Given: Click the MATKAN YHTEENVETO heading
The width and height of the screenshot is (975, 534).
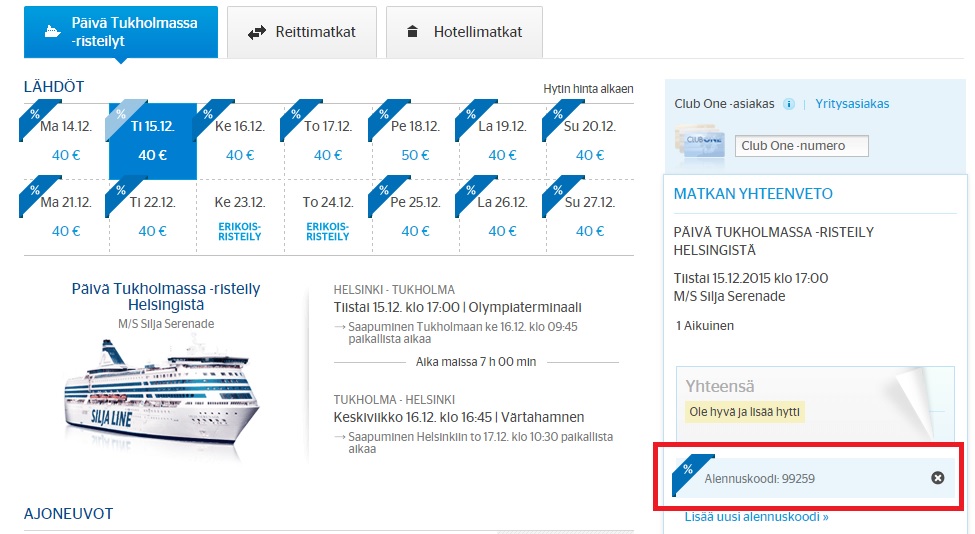Looking at the screenshot, I should click(x=753, y=193).
